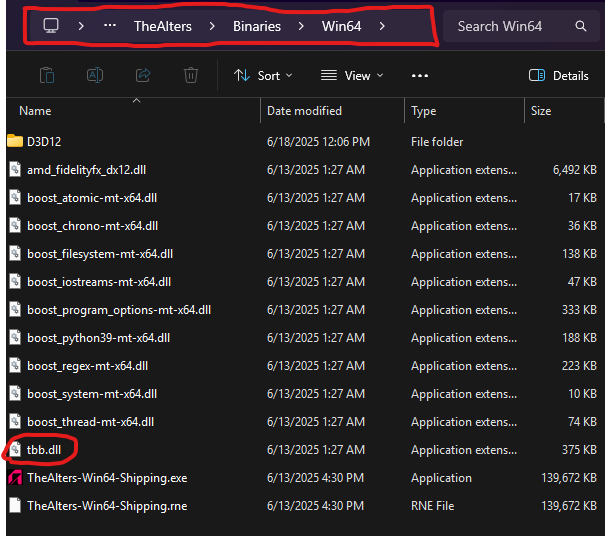Expand chevron after TheAlters breadcrumb
605x536 pixels.
click(x=212, y=26)
